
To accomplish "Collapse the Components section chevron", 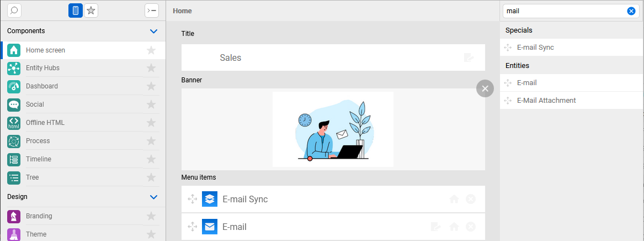I will click(154, 31).
